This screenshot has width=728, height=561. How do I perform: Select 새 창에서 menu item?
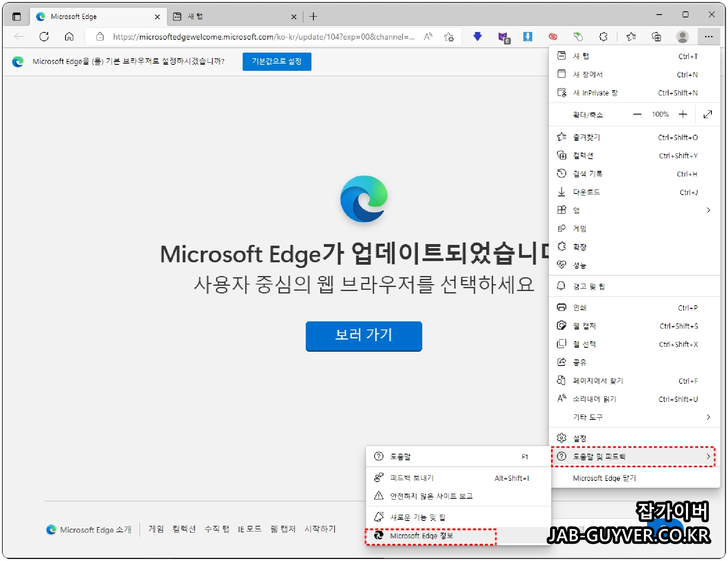tap(634, 74)
